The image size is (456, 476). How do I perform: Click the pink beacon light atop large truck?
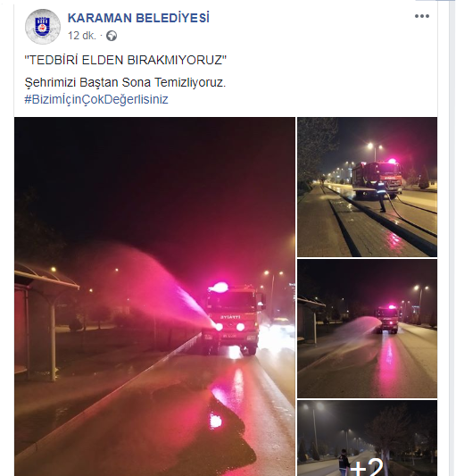click(x=219, y=288)
